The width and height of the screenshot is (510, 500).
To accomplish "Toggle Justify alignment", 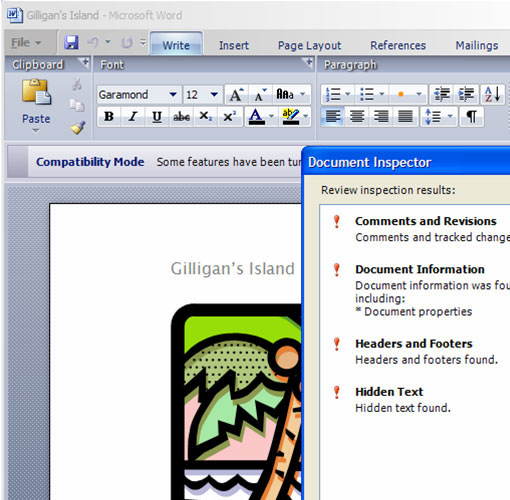I will pyautogui.click(x=405, y=117).
